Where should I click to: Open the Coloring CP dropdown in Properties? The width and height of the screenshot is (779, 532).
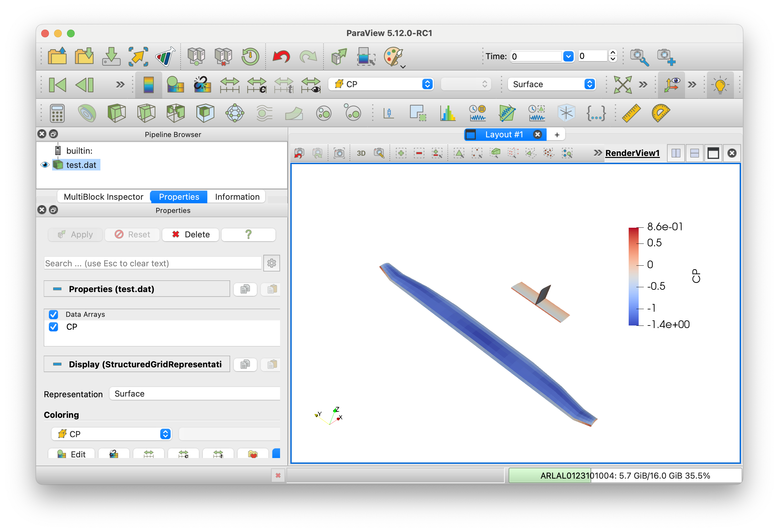112,434
